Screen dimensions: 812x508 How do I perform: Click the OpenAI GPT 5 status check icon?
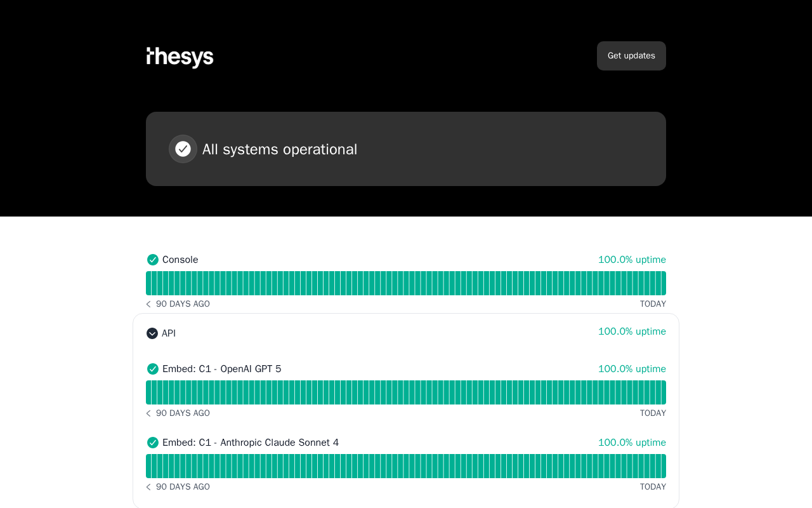pos(153,369)
